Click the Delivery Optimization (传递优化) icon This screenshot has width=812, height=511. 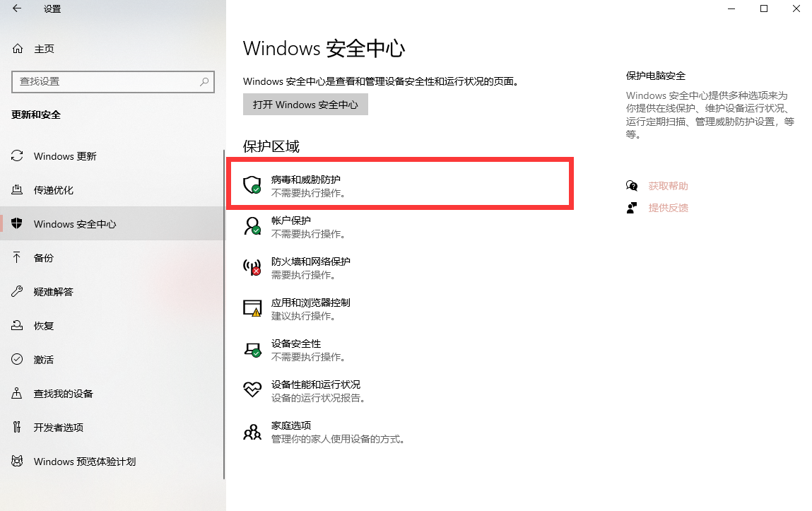[x=17, y=189]
